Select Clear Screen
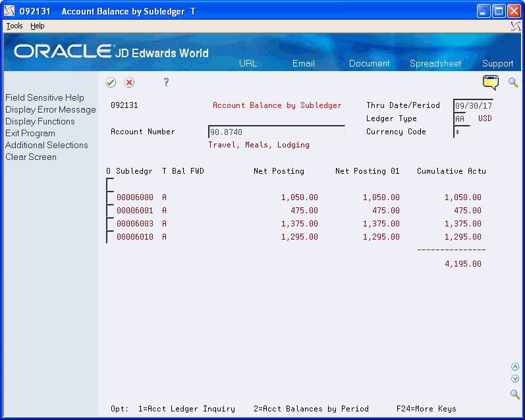The height and width of the screenshot is (420, 525). click(x=31, y=157)
